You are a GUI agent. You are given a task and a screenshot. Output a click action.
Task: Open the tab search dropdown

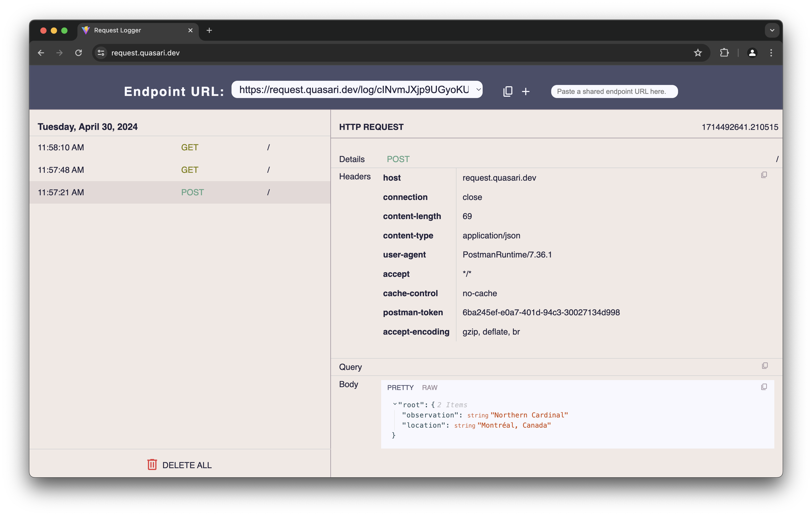tap(772, 30)
